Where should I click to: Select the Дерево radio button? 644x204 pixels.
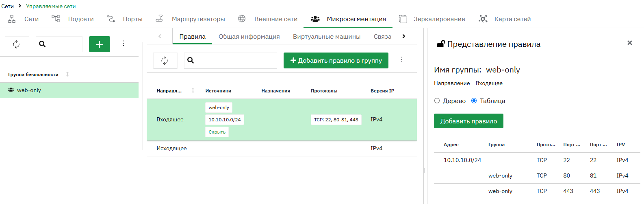[x=437, y=101]
